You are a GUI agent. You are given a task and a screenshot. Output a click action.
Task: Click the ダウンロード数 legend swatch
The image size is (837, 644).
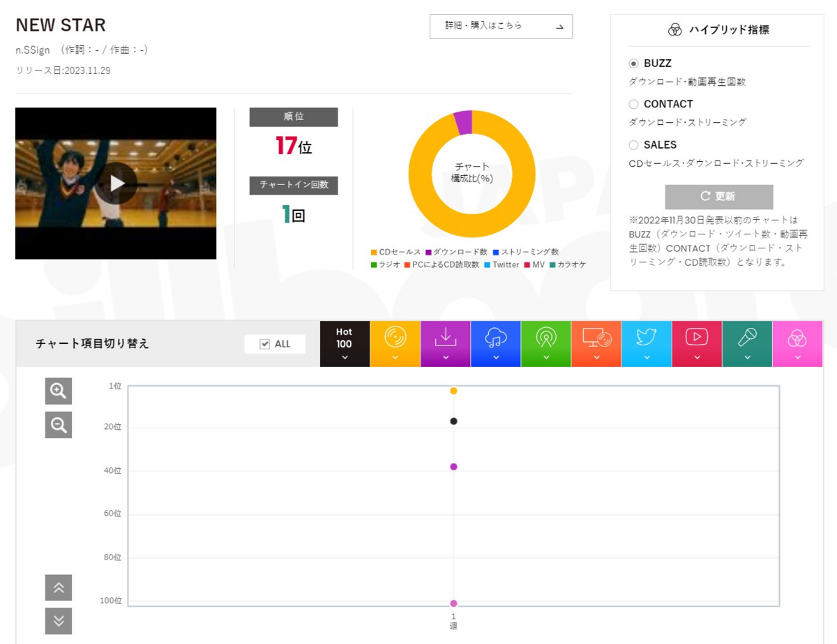coord(428,252)
